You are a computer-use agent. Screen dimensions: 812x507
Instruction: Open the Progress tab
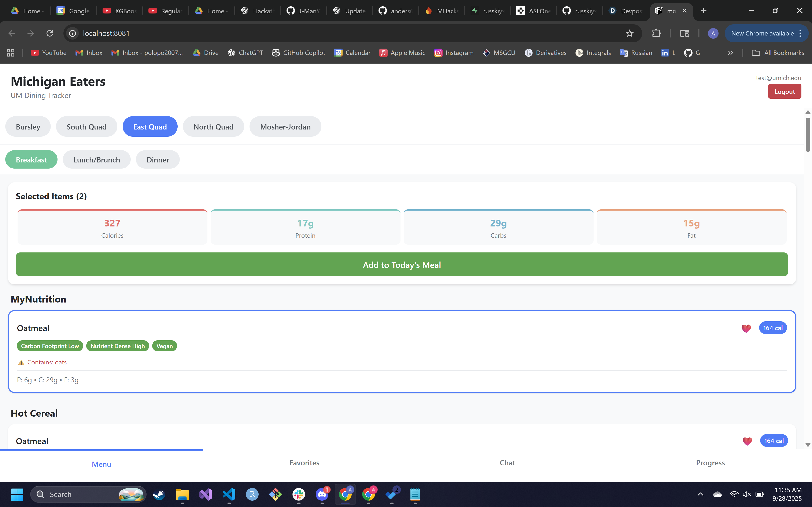710,463
